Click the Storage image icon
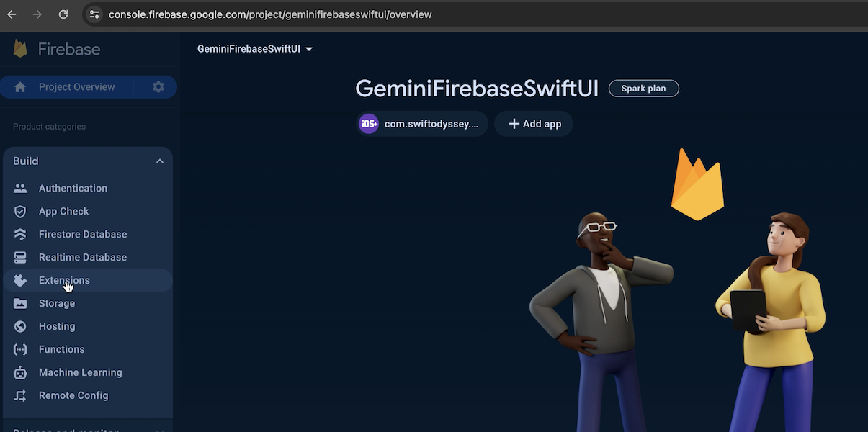This screenshot has width=868, height=432. pos(20,304)
